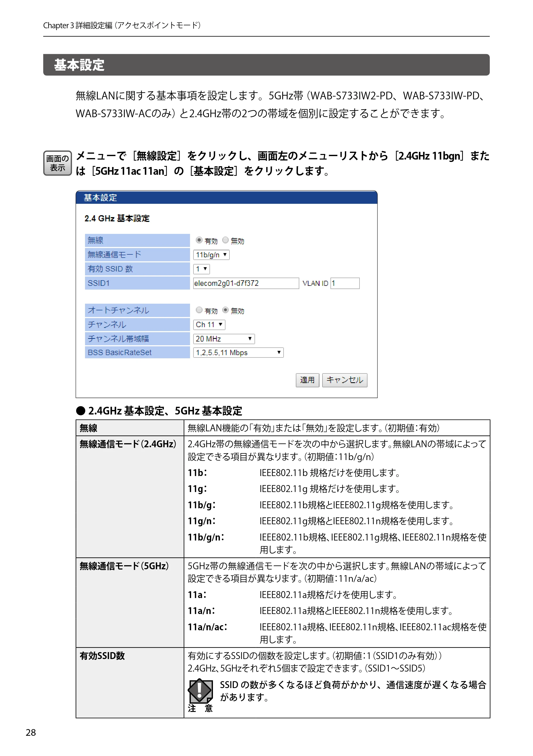Viewport: 533px width, 756px height.
Task: Click the キャンセル button
Action: coord(345,380)
